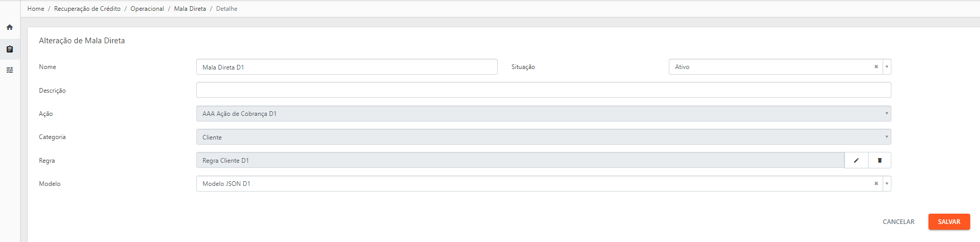Cancel editing with CANCELAR
Screen dimensions: 980x242
(x=899, y=222)
